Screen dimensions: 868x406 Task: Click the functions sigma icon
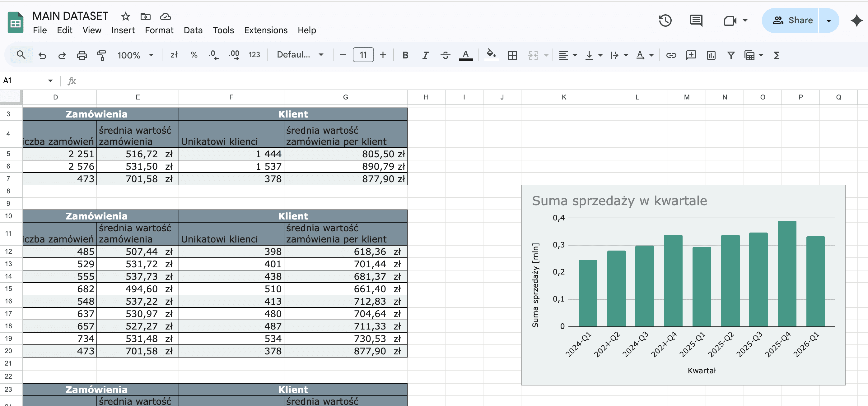(777, 55)
